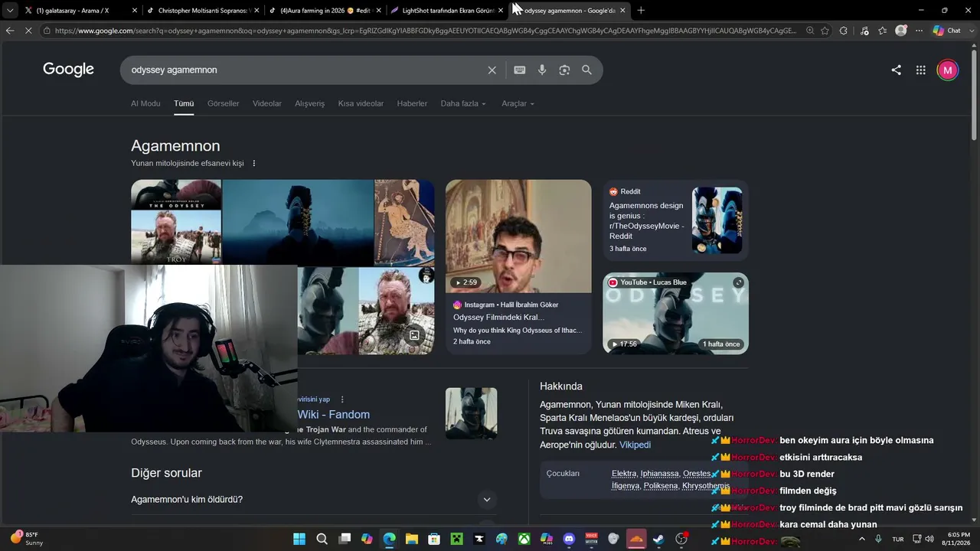The width and height of the screenshot is (980, 551).
Task: Open Windows taskbar search
Action: tap(322, 539)
